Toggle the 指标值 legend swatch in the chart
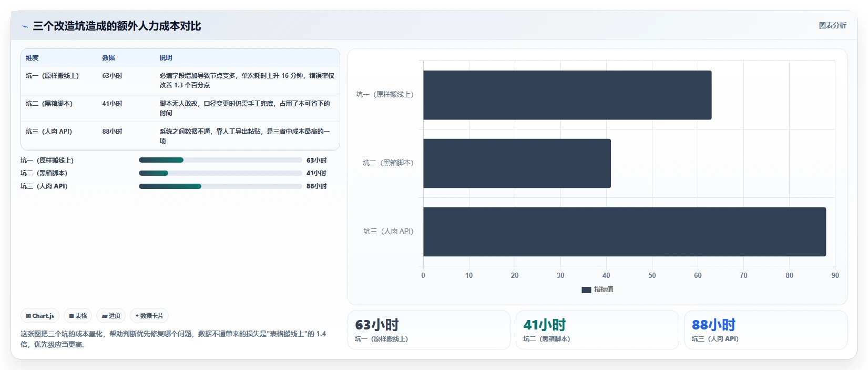This screenshot has width=868, height=370. coord(586,289)
